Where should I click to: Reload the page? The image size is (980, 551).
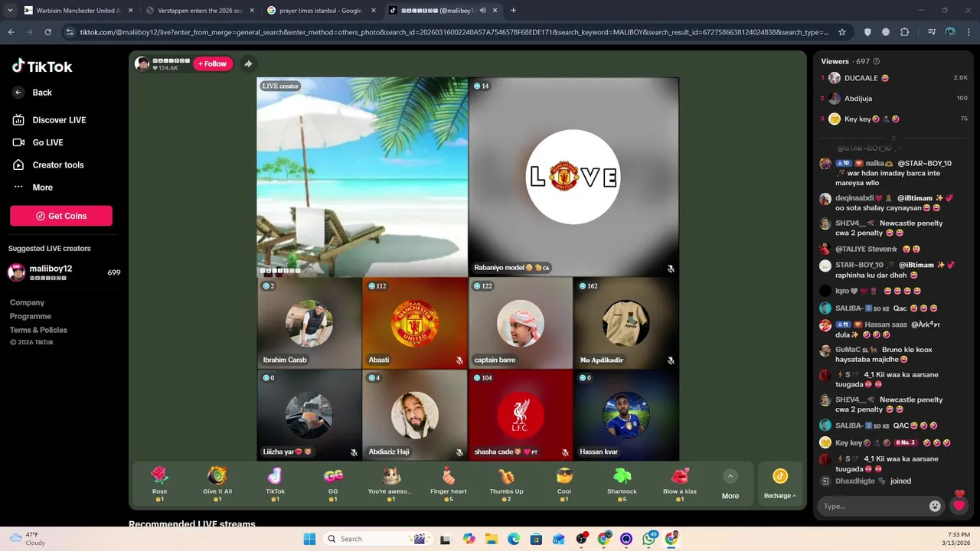click(47, 32)
